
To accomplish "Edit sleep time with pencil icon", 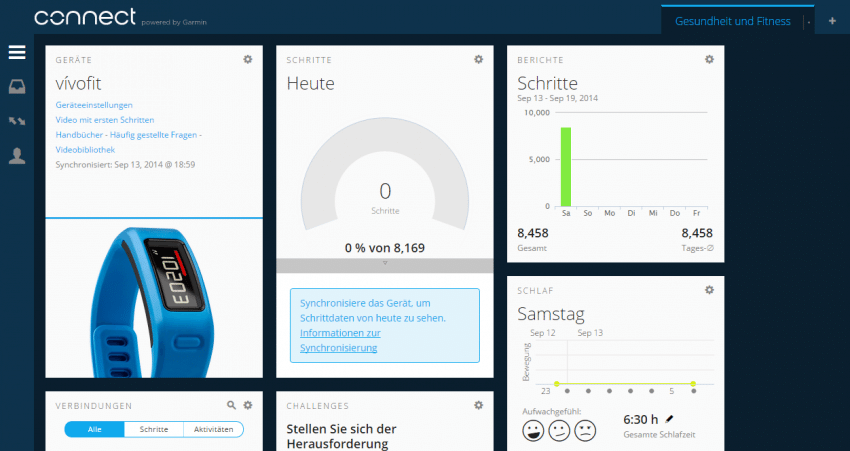I will [x=669, y=419].
